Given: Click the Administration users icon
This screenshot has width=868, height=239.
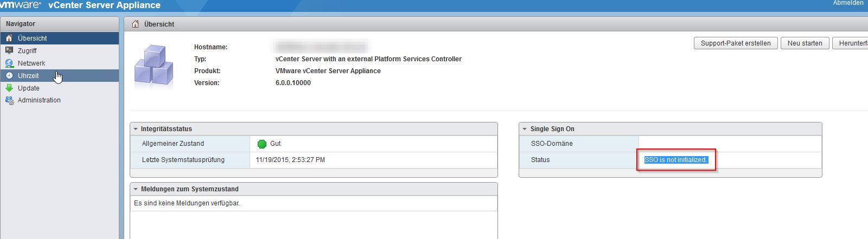Looking at the screenshot, I should point(9,100).
